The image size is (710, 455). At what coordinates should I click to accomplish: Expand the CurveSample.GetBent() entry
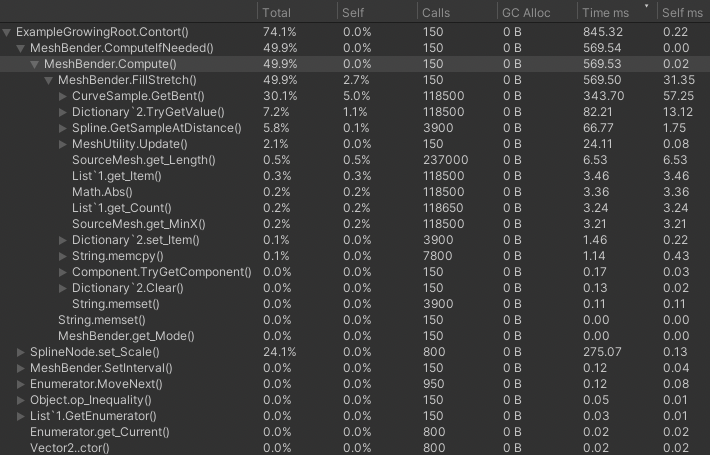coord(64,96)
